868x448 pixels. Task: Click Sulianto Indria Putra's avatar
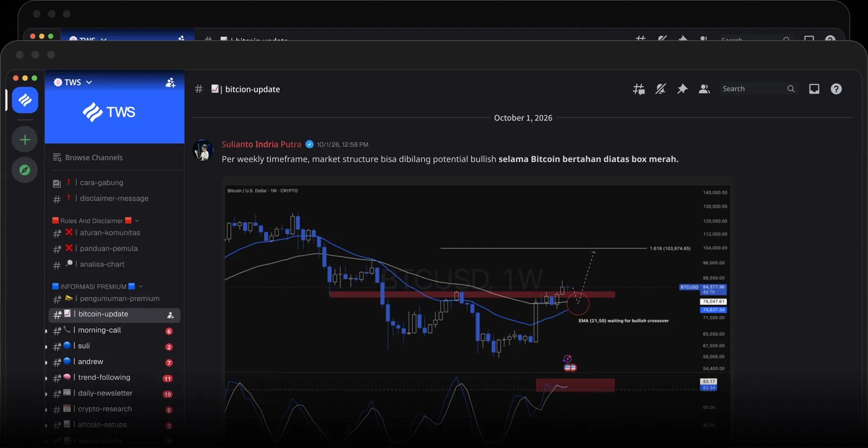(203, 150)
